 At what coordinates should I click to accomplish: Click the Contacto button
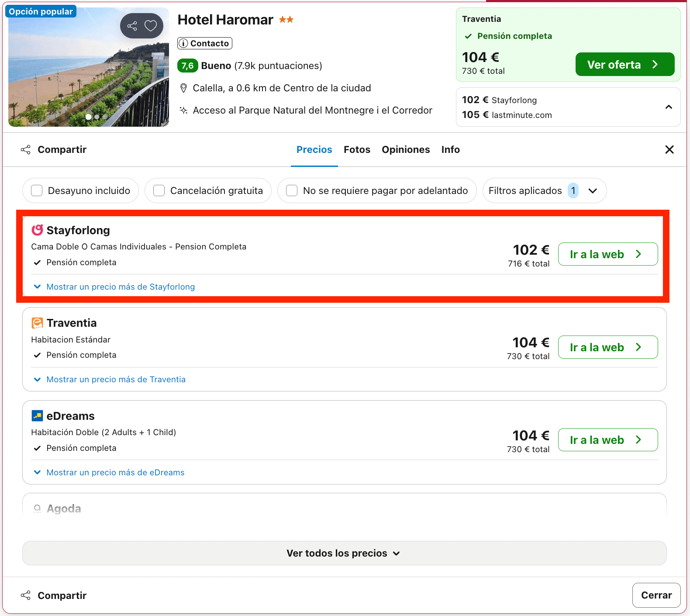click(205, 43)
